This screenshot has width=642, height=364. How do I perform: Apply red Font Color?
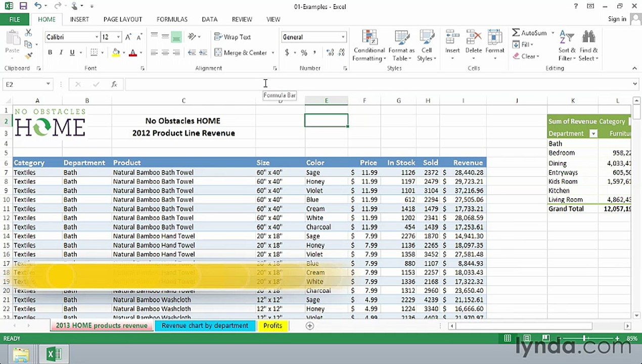(x=133, y=53)
